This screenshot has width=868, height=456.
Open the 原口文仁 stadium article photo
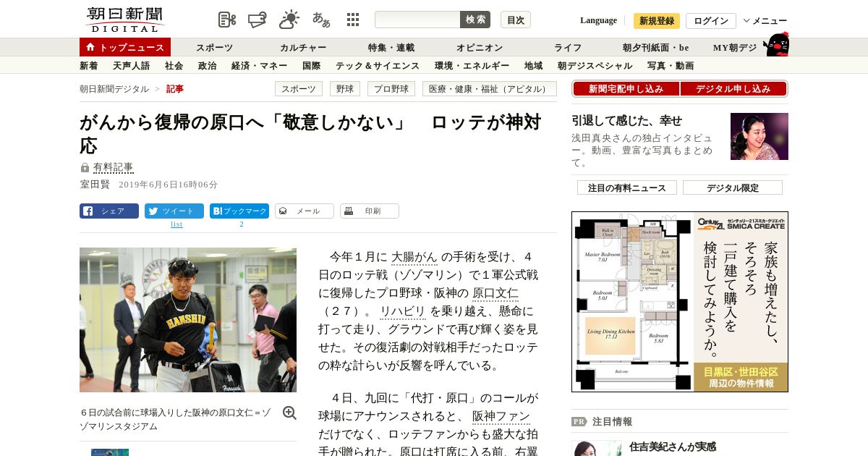[x=188, y=320]
